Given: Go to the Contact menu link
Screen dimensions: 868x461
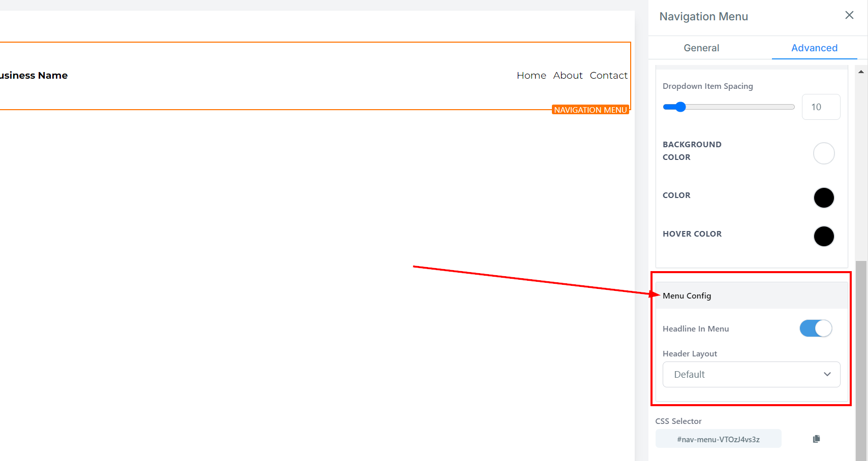Looking at the screenshot, I should [608, 76].
